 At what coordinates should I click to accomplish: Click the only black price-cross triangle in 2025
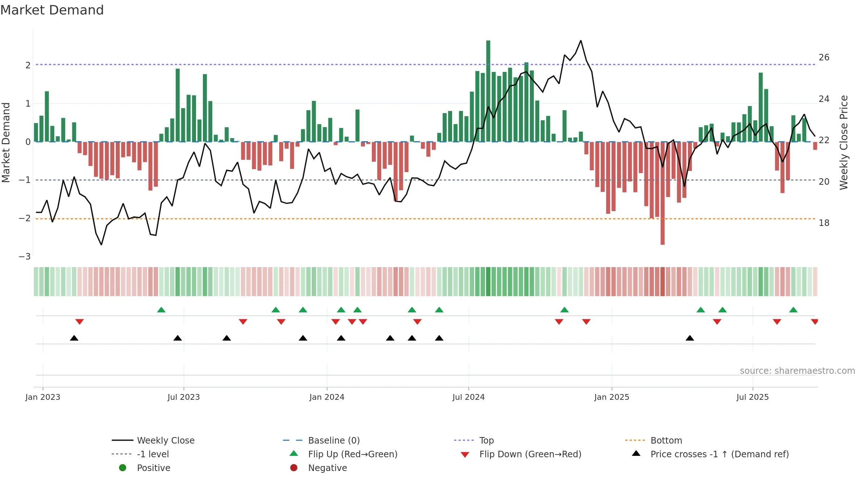pyautogui.click(x=690, y=338)
